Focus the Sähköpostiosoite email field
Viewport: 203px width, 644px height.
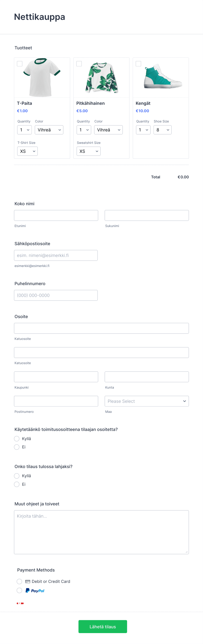tap(56, 255)
